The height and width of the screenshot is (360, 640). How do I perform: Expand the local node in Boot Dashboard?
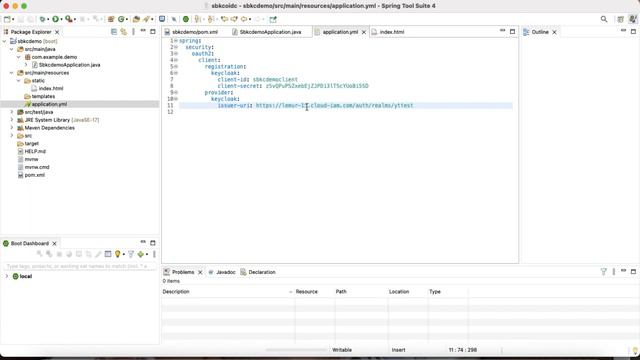coord(6,276)
